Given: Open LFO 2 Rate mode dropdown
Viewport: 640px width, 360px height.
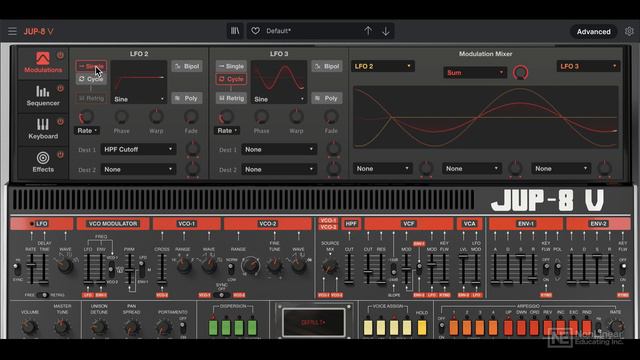Looking at the screenshot, I should click(87, 131).
